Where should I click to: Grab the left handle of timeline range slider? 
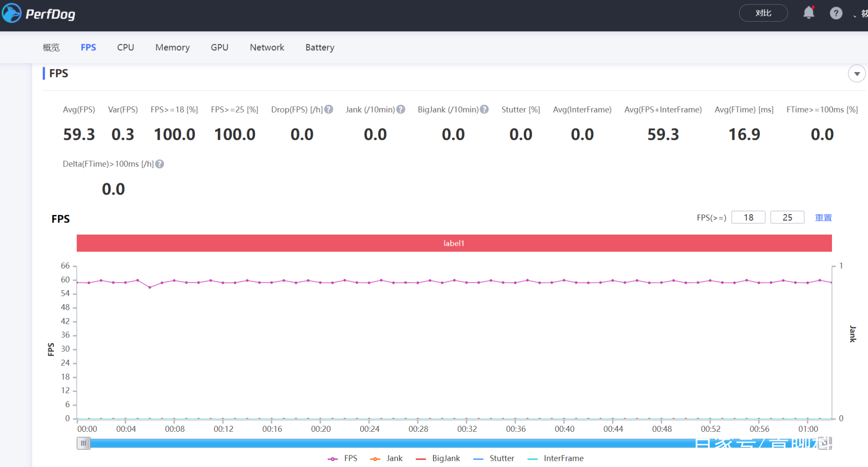pos(83,443)
